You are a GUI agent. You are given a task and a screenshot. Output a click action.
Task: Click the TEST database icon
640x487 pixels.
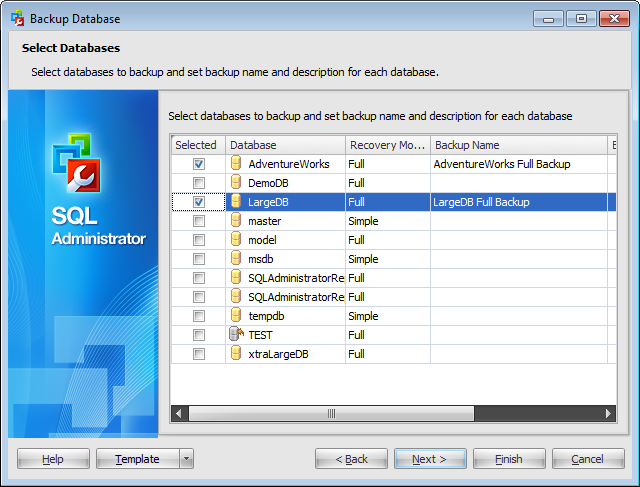(237, 335)
